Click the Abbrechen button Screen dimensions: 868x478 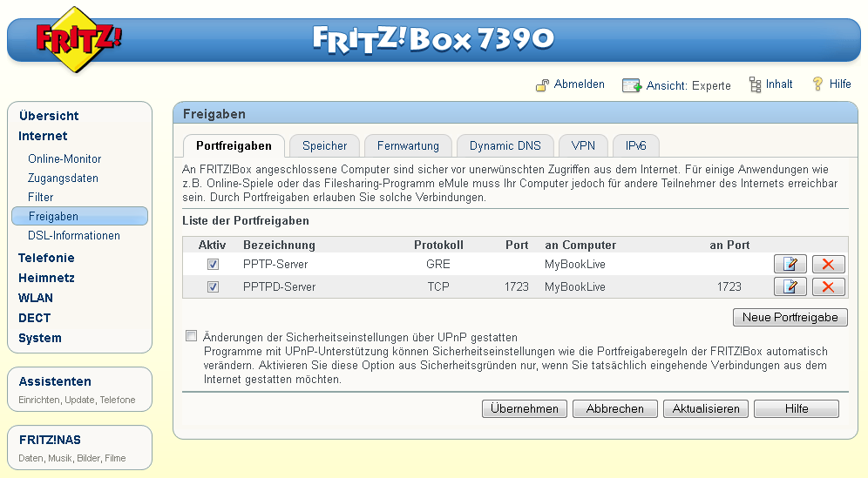pos(615,409)
